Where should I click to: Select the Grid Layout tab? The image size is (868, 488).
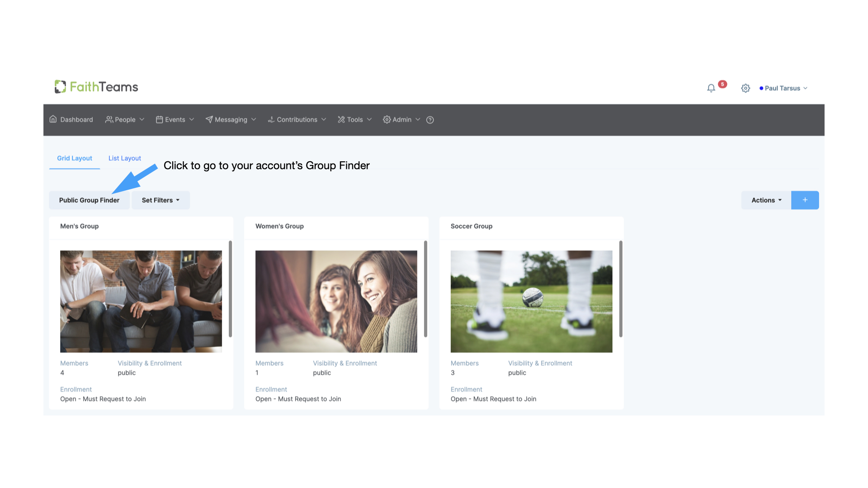click(x=74, y=158)
